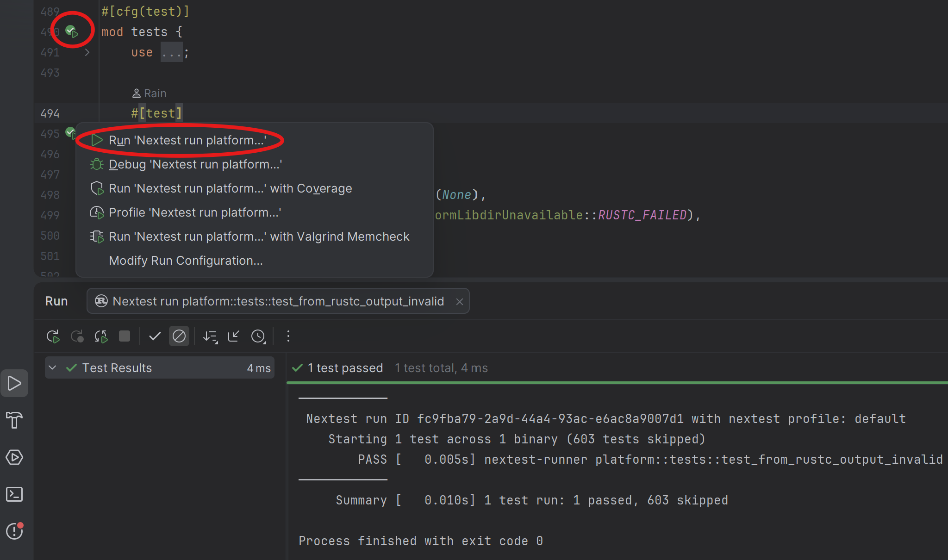The width and height of the screenshot is (948, 560).
Task: Toggle Show Passed tests checkmark filter
Action: coord(155,336)
